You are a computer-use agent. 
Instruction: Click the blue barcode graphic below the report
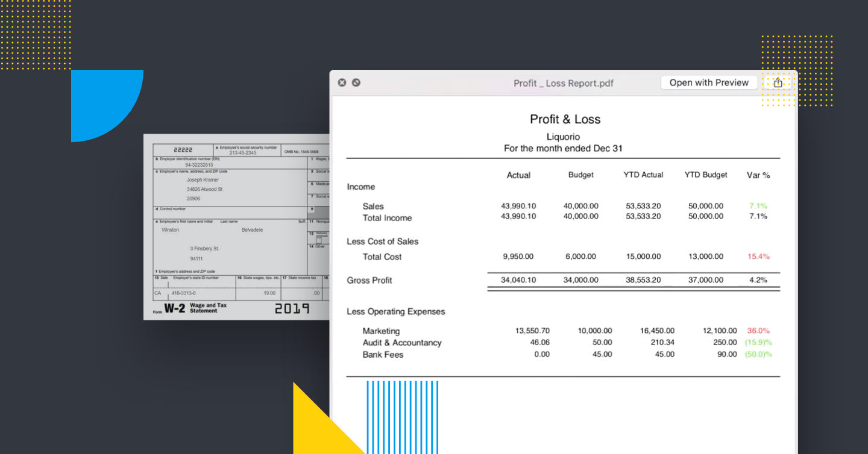click(403, 415)
